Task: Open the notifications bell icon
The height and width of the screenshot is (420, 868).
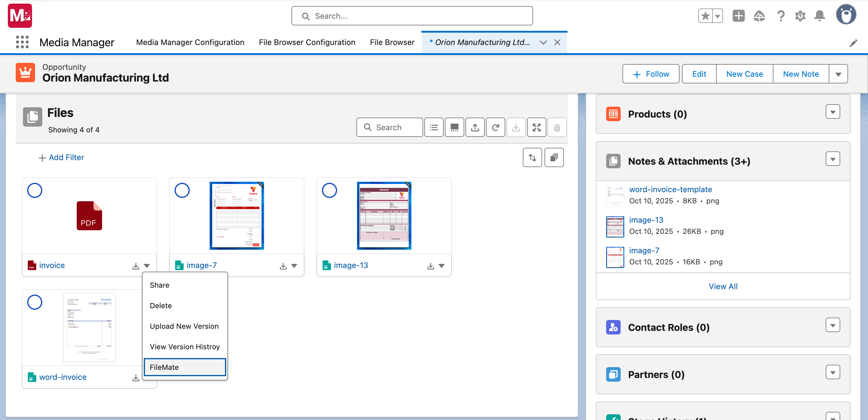Action: pos(819,16)
